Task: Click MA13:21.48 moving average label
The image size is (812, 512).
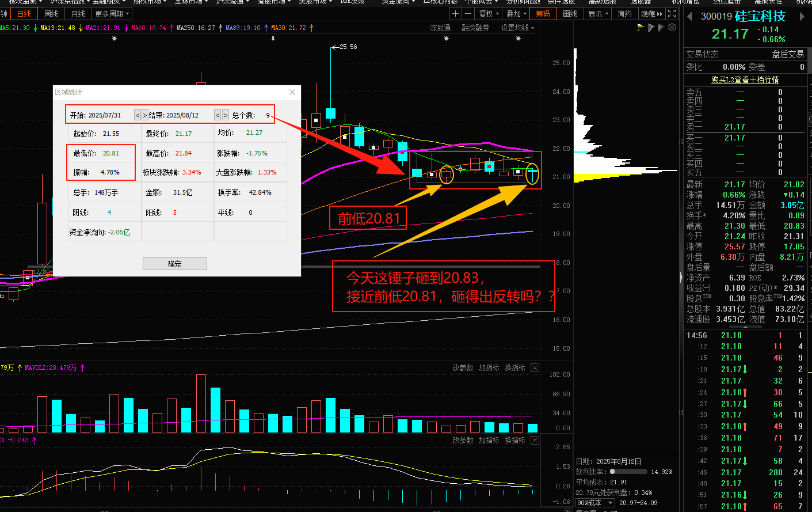Action: [x=58, y=28]
